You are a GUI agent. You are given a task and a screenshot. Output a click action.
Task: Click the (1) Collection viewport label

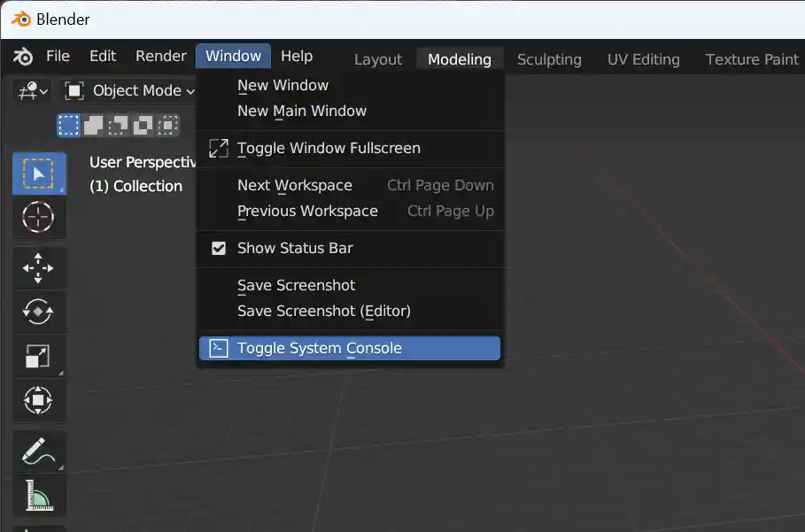tap(136, 186)
